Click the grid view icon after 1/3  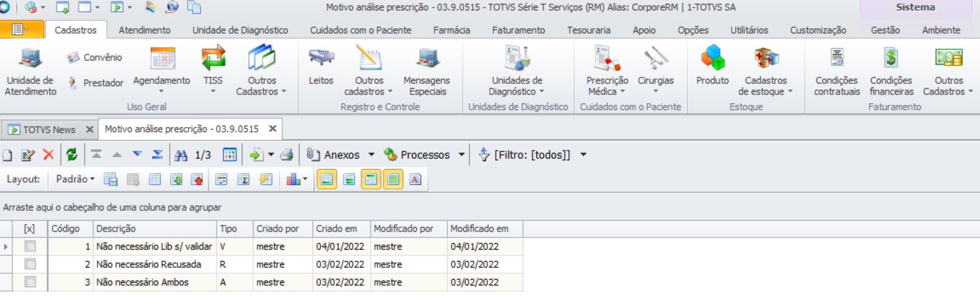230,154
